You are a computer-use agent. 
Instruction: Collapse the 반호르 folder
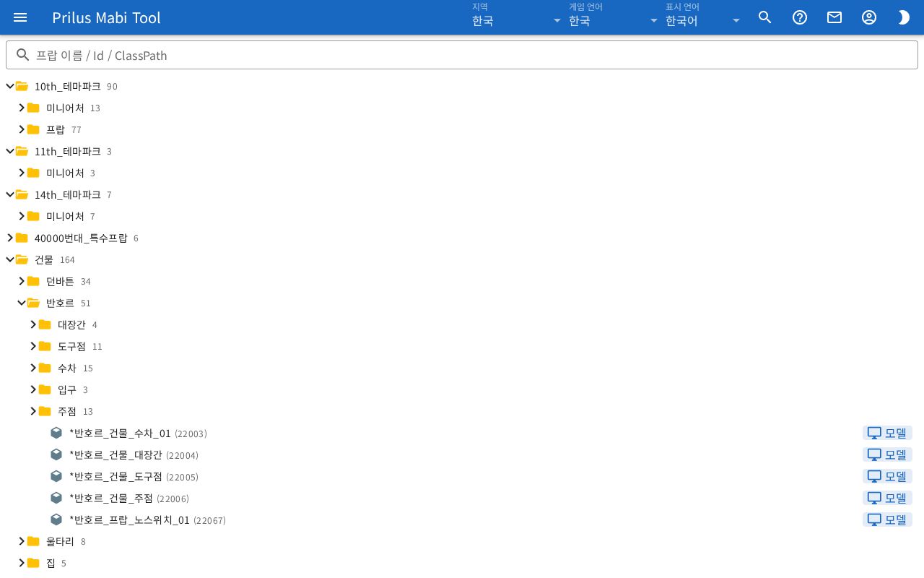(22, 303)
